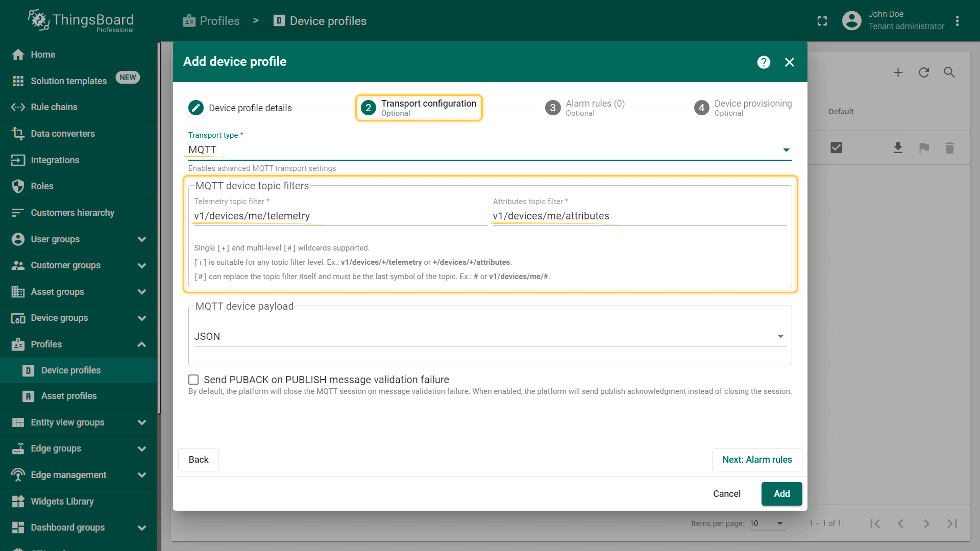
Task: Collapse the Profiles sidebar section
Action: point(142,344)
